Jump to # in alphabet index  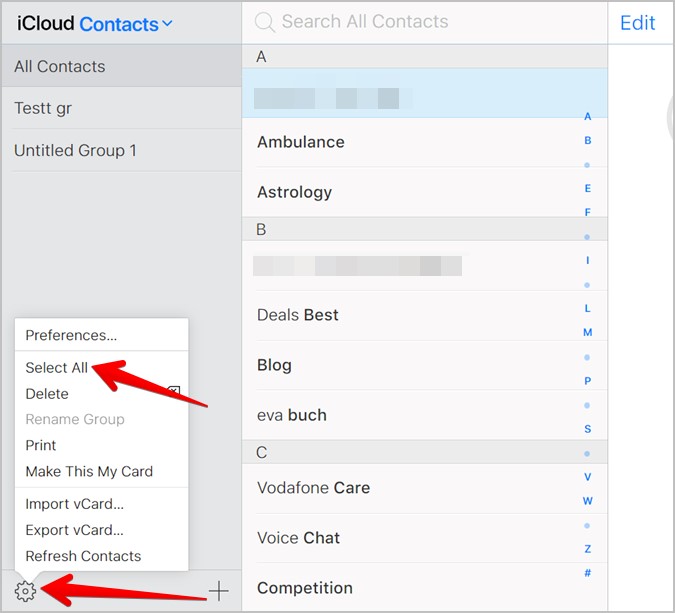pos(588,573)
